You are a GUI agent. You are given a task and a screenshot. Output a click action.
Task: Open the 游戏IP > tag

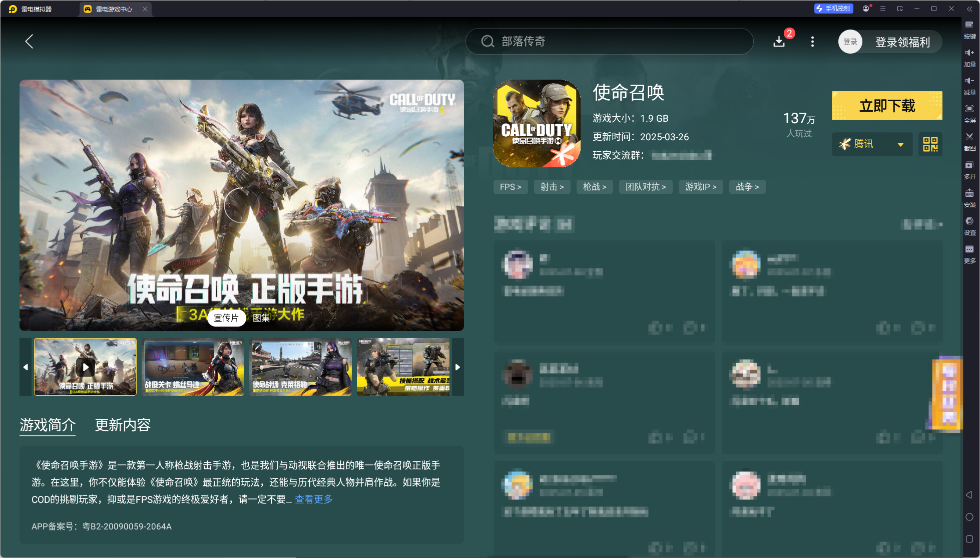point(701,187)
